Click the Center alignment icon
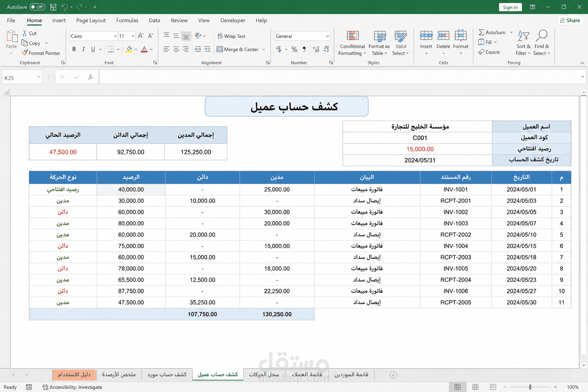The image size is (588, 392). (176, 49)
